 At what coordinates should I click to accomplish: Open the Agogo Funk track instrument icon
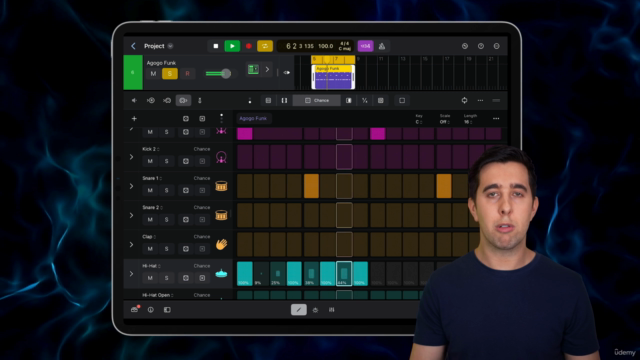253,69
